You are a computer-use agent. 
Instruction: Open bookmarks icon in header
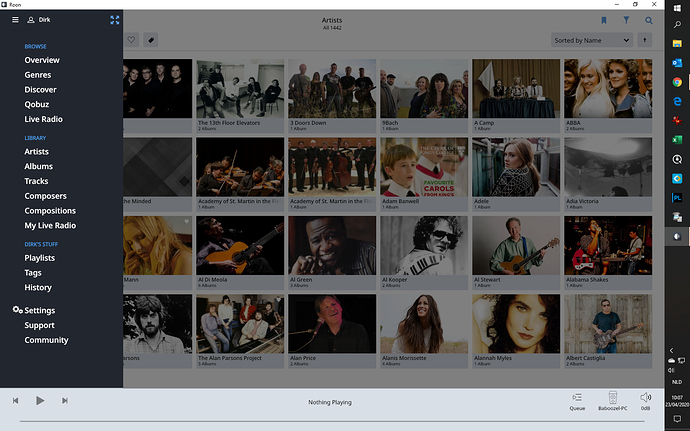[x=604, y=20]
